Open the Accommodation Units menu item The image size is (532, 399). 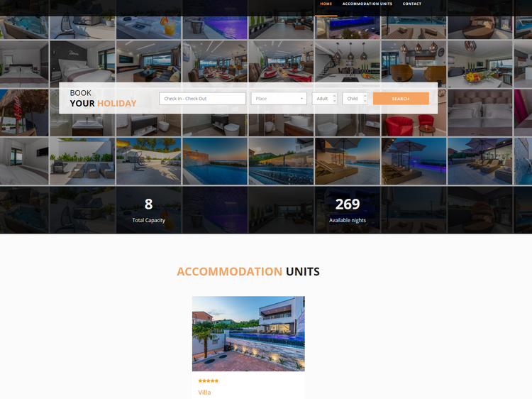point(367,4)
